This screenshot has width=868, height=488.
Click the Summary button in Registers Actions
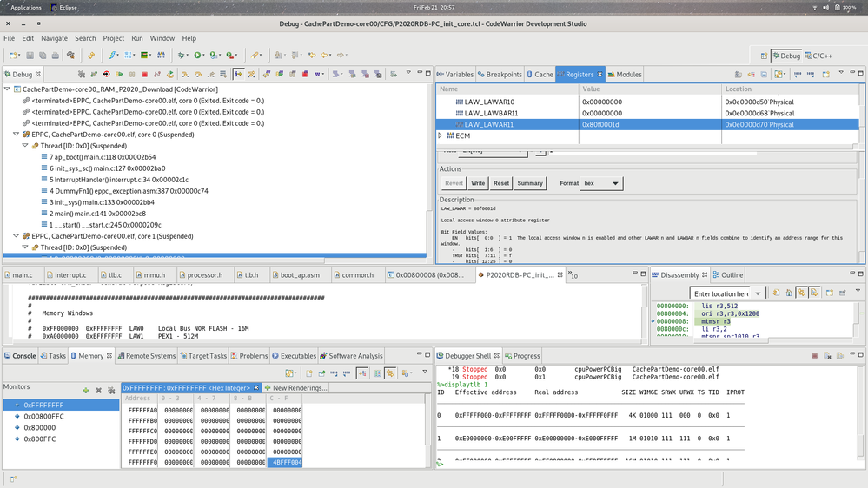pyautogui.click(x=530, y=183)
